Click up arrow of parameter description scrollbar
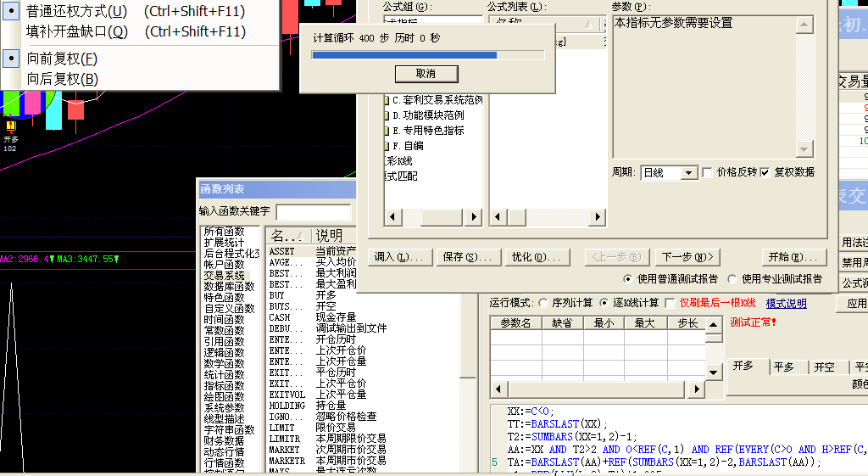Image resolution: width=868 pixels, height=476 pixels. (804, 25)
